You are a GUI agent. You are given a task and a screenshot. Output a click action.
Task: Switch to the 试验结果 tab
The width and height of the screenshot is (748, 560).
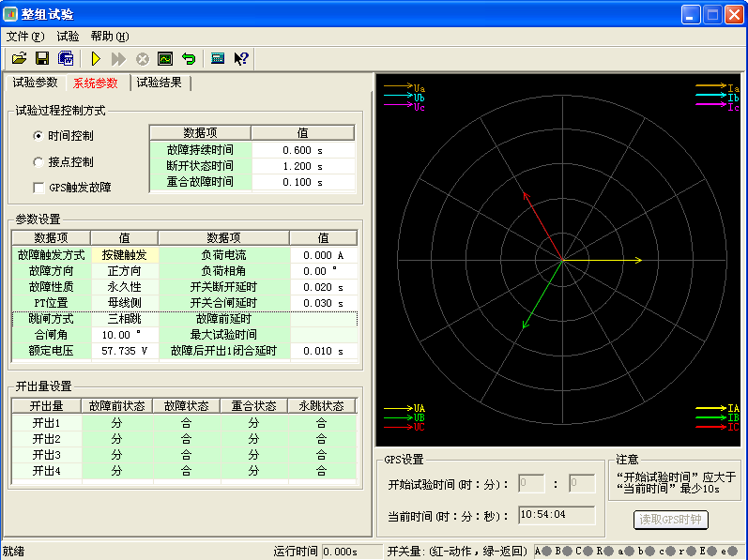coord(160,83)
